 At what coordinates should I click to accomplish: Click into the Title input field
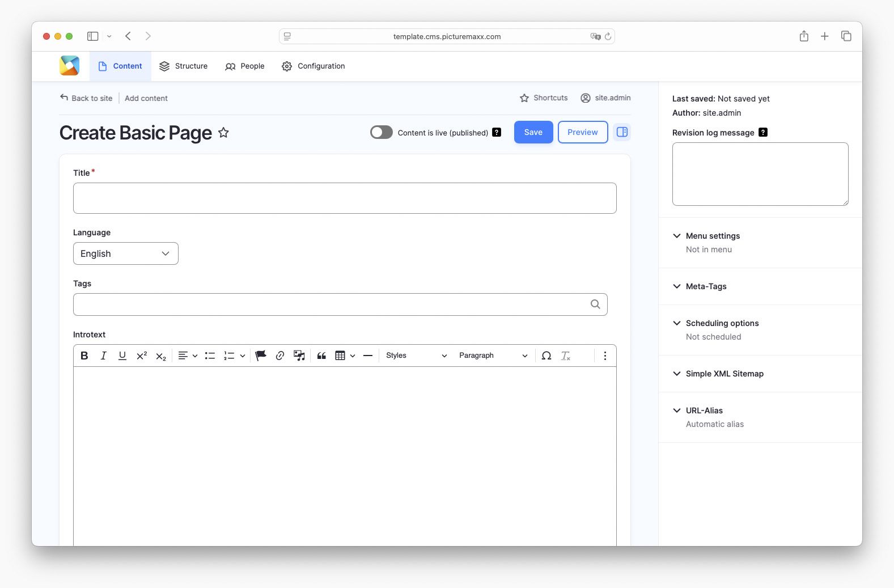click(x=345, y=198)
